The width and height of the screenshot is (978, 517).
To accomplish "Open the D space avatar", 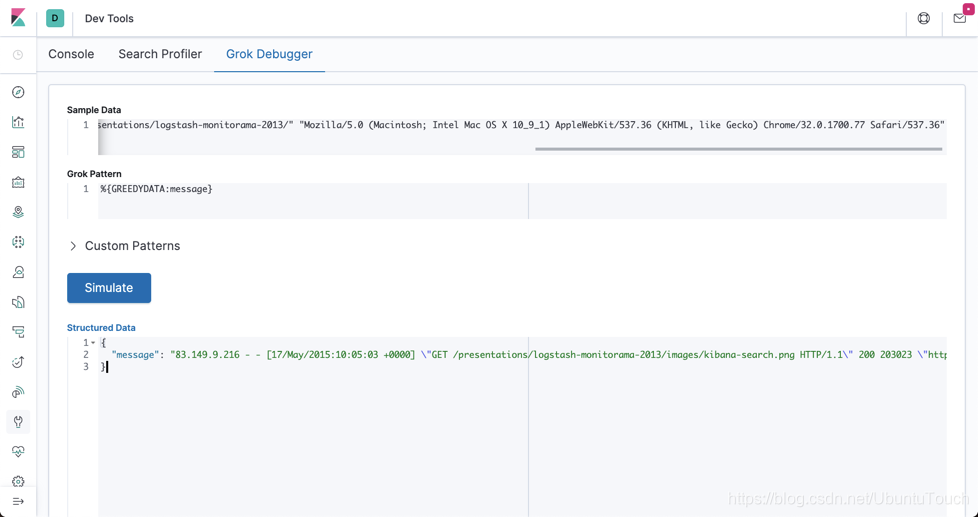I will [55, 18].
